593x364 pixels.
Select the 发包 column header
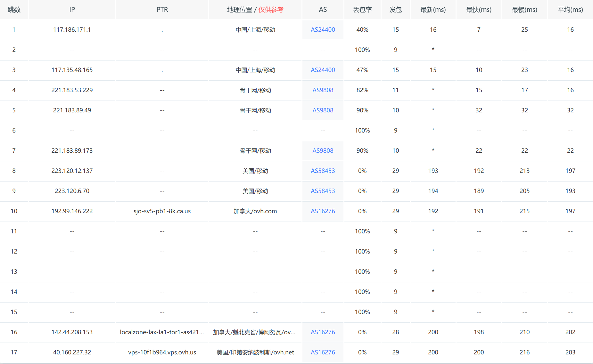click(395, 10)
